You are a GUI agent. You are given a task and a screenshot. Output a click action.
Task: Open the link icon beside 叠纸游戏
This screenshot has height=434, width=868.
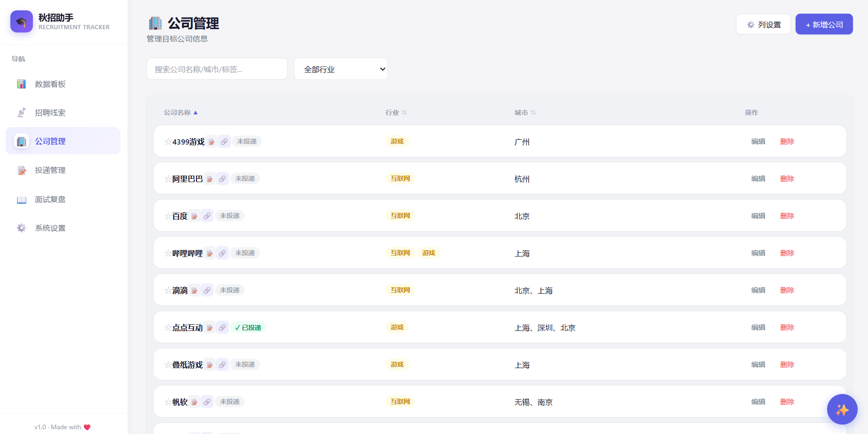tap(222, 365)
